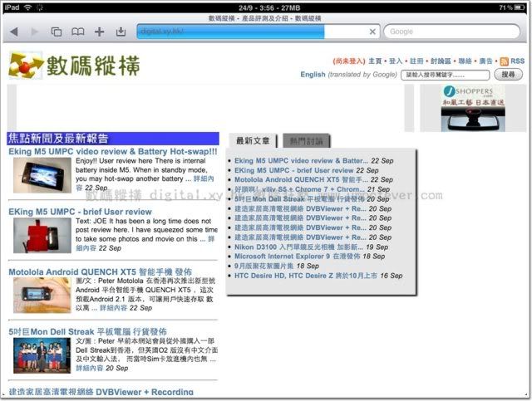Screen dimensions: 532x401
Task: Click the English translation link
Action: 313,75
